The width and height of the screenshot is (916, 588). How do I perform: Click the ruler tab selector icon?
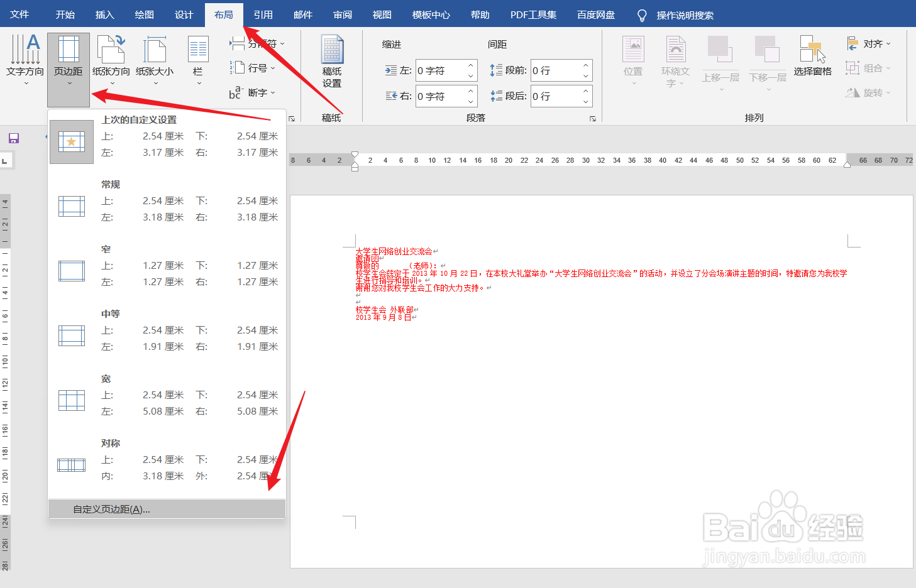6,161
